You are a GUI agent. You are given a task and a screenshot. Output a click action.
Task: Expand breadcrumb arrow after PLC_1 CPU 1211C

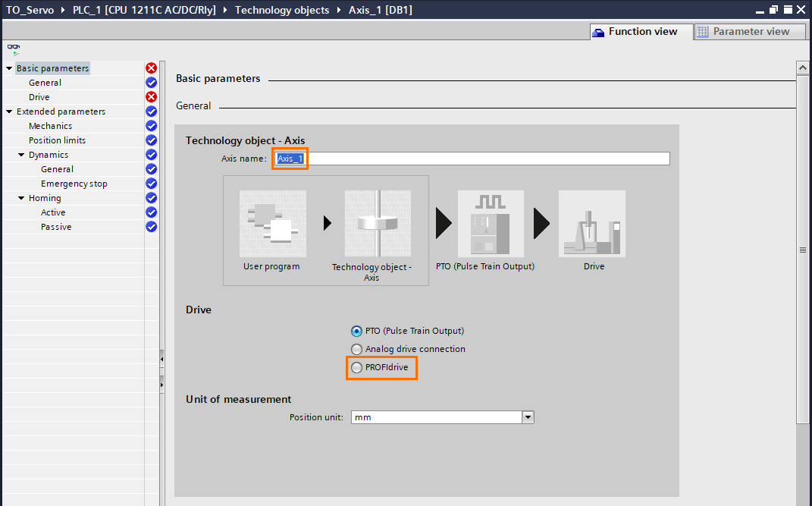[x=225, y=10]
